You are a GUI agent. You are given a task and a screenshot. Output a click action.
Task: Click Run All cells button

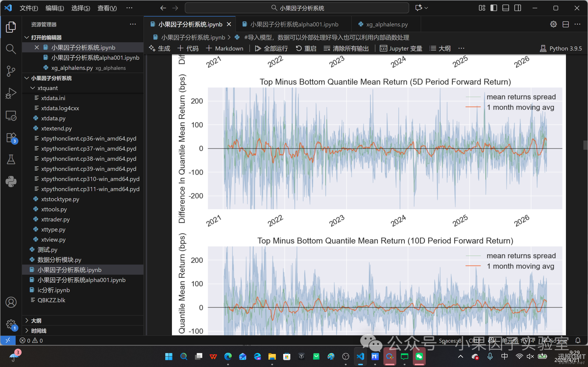(271, 48)
